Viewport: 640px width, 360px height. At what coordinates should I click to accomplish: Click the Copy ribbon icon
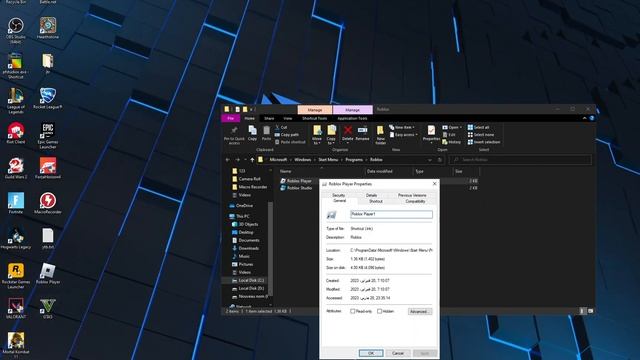point(252,133)
